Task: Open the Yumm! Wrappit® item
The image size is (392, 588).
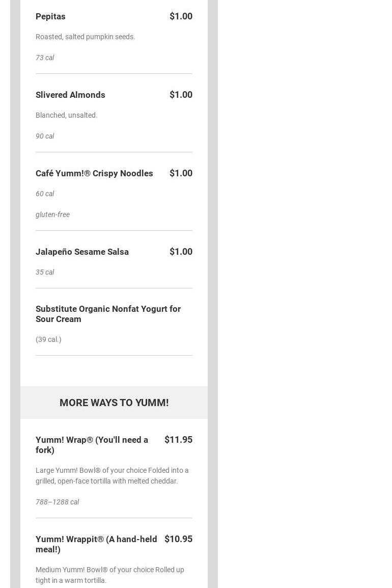Action: click(96, 544)
